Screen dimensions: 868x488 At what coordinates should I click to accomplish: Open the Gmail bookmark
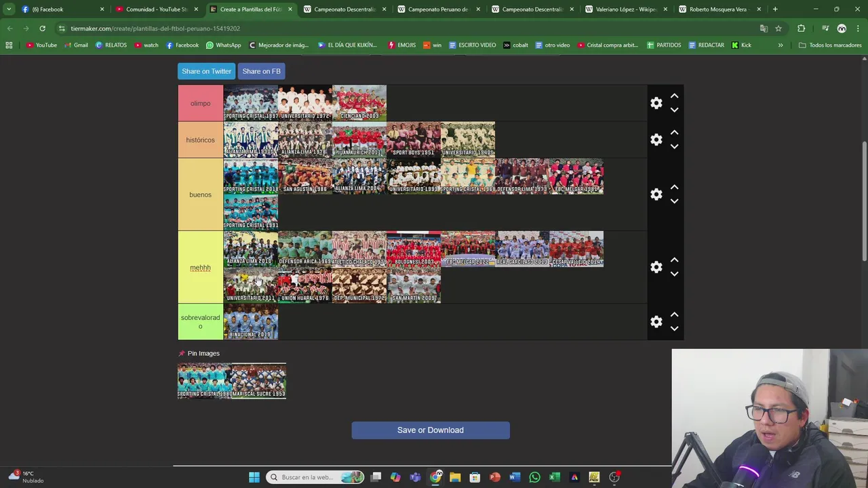(76, 45)
